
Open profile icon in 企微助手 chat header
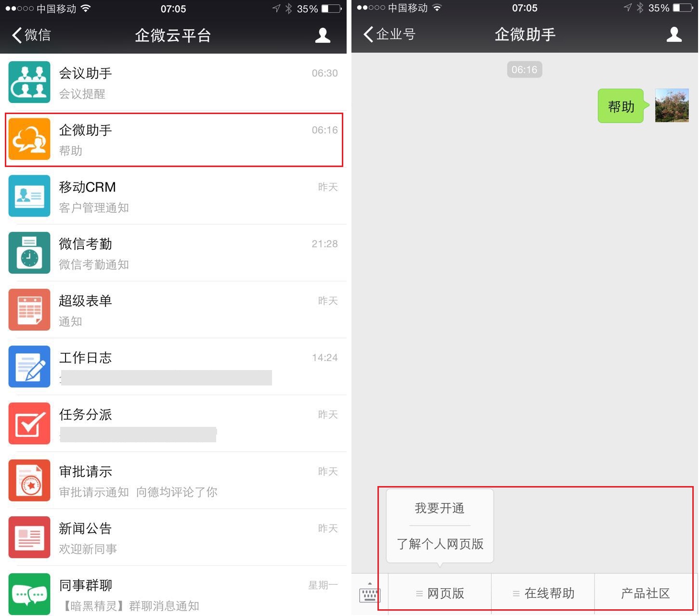(x=674, y=34)
